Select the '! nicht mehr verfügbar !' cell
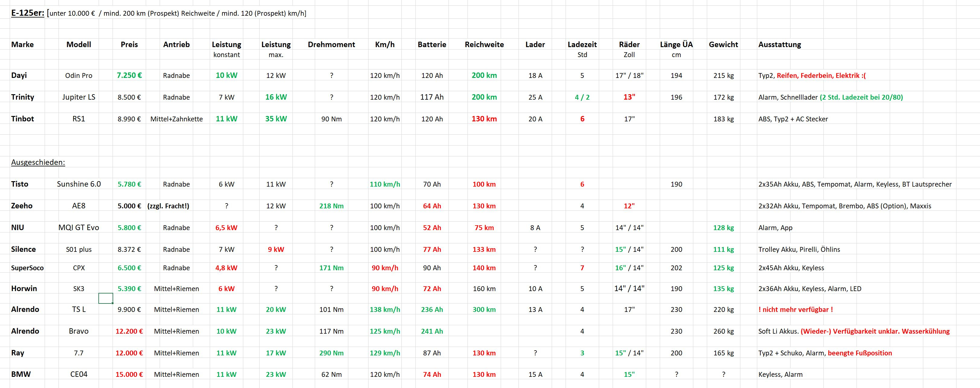This screenshot has width=980, height=388. click(x=796, y=309)
